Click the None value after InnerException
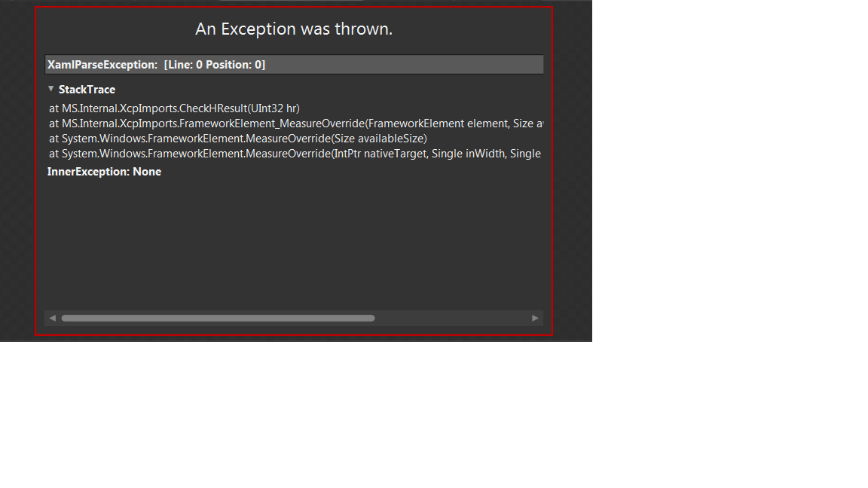Image resolution: width=868 pixels, height=488 pixels. pyautogui.click(x=147, y=172)
